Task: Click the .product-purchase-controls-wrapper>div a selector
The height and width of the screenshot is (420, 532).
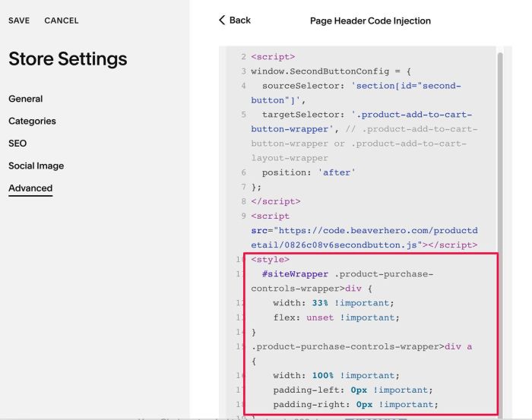Action: [362, 346]
